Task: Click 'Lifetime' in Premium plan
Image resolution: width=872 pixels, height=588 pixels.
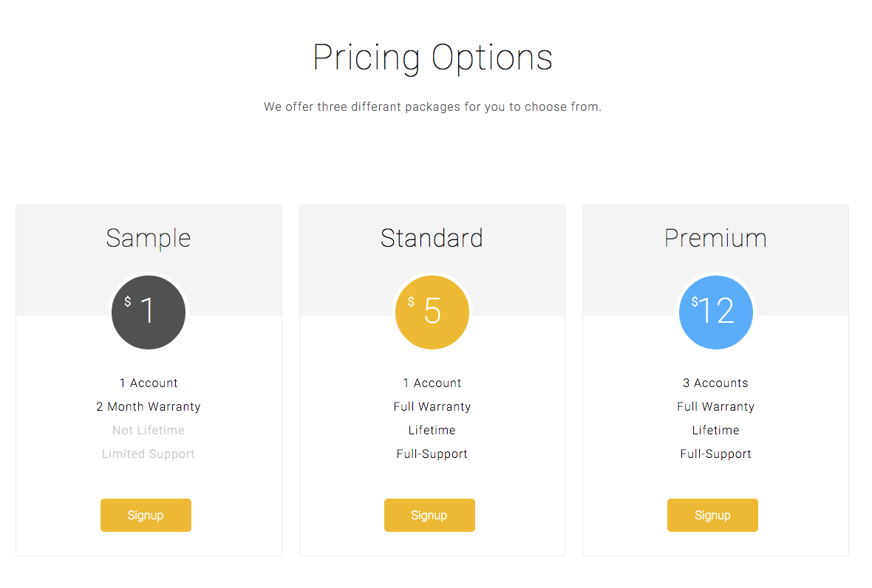Action: tap(716, 430)
